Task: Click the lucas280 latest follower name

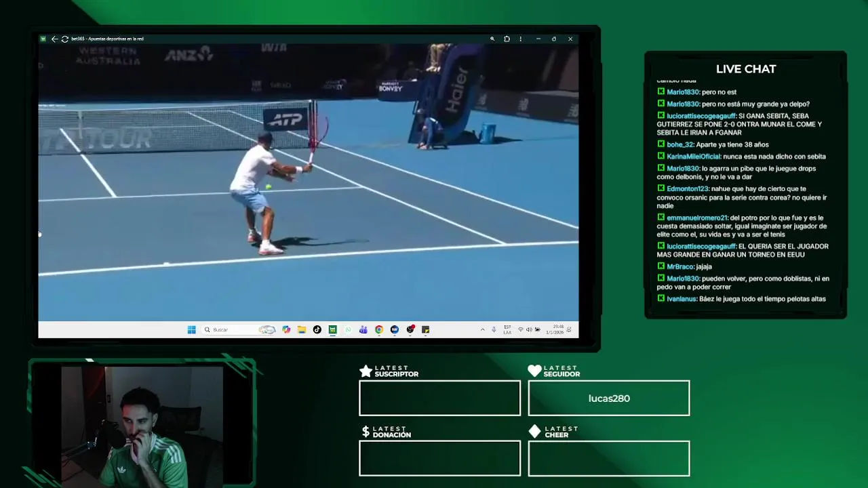Action: [609, 399]
